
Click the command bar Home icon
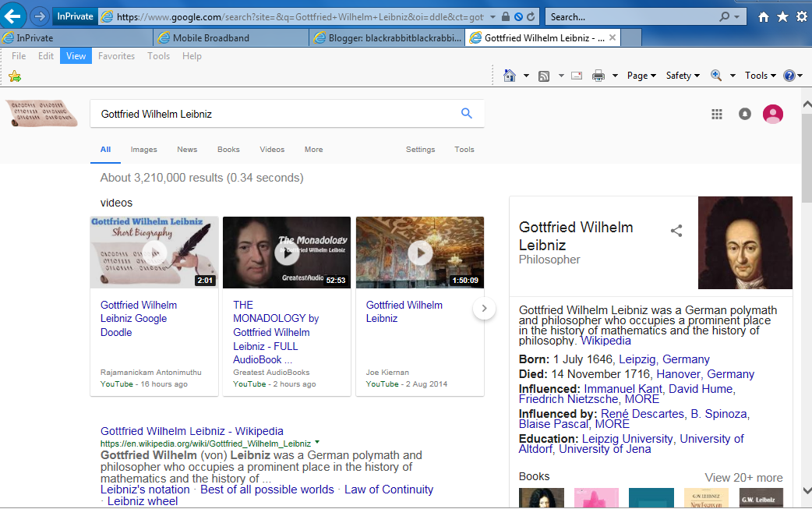510,76
